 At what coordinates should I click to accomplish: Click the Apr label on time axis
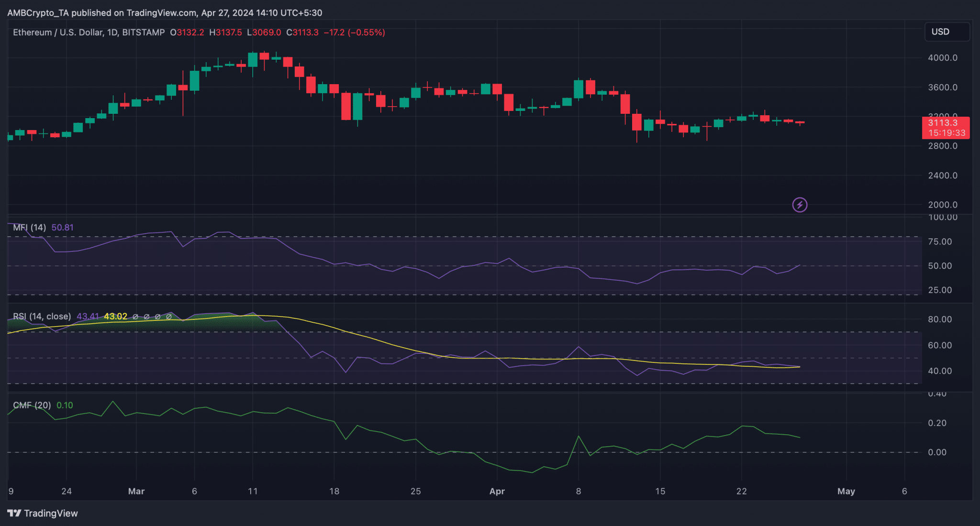pyautogui.click(x=497, y=491)
